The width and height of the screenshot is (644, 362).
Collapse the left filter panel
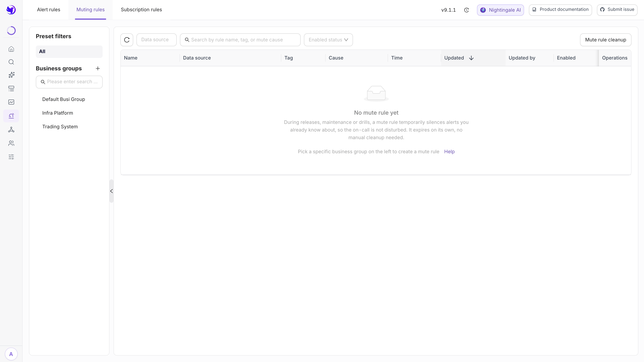click(111, 191)
